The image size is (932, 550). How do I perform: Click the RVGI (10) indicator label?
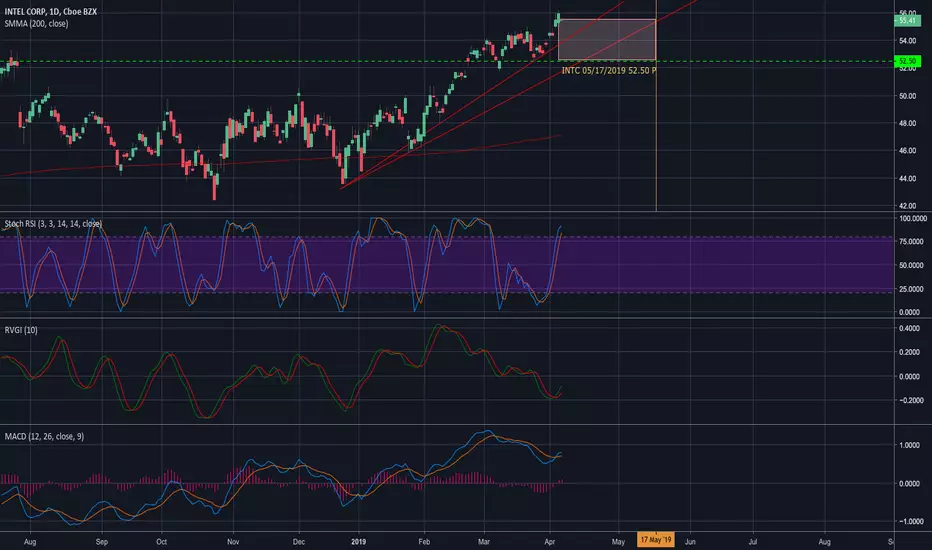21,330
